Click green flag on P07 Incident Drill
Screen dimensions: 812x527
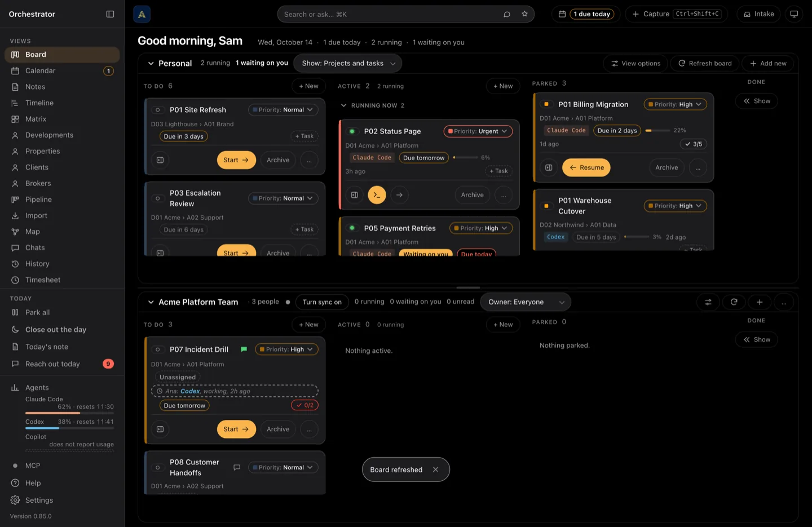point(244,349)
